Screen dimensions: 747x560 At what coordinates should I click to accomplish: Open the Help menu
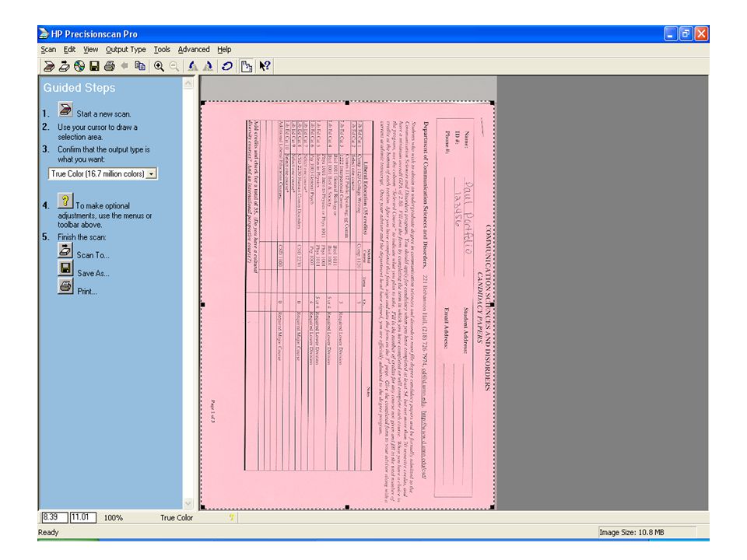click(224, 50)
